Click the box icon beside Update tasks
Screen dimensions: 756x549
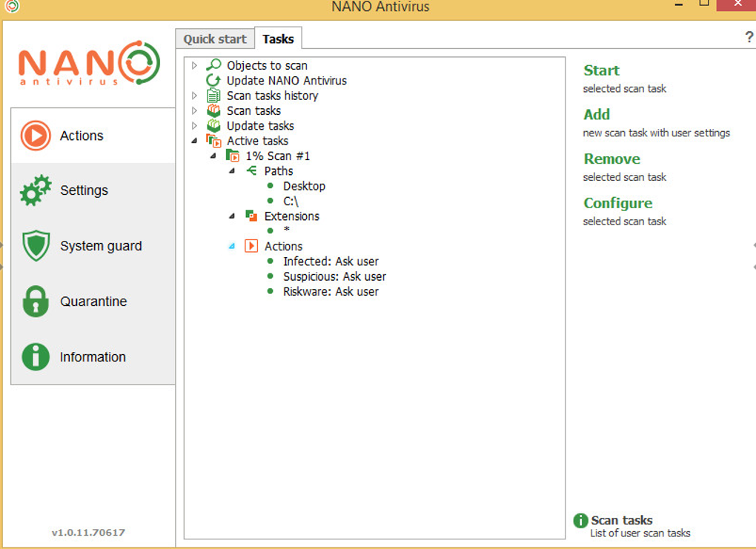[213, 126]
